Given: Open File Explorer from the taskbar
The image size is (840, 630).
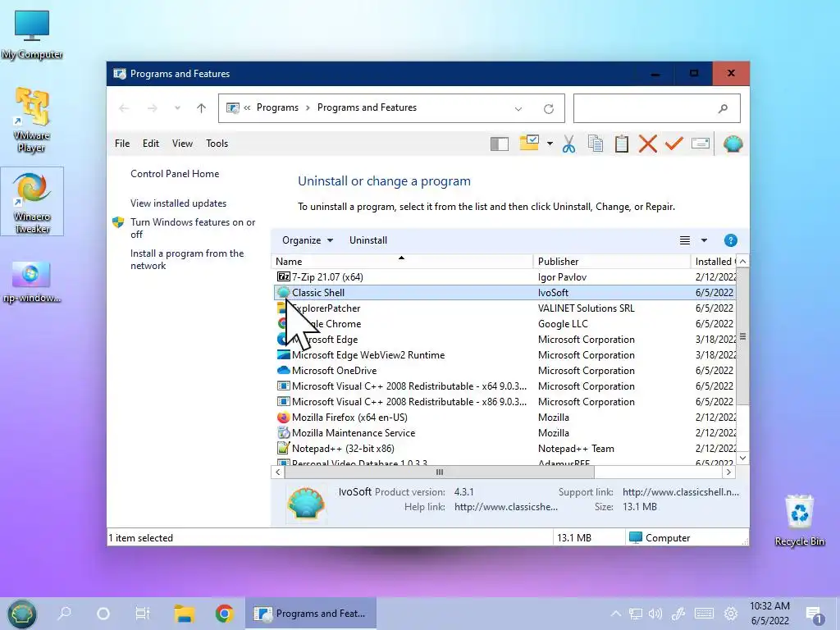Looking at the screenshot, I should point(184,614).
